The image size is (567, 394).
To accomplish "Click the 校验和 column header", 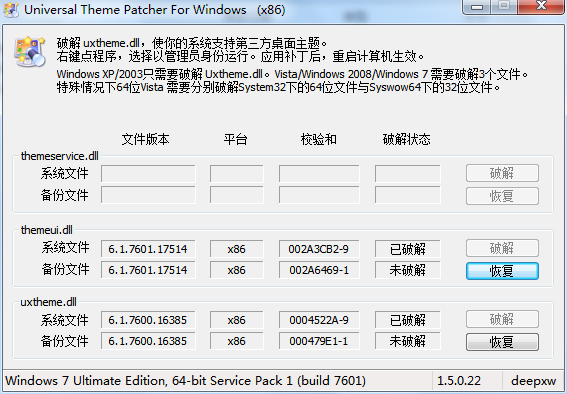I will [x=319, y=139].
